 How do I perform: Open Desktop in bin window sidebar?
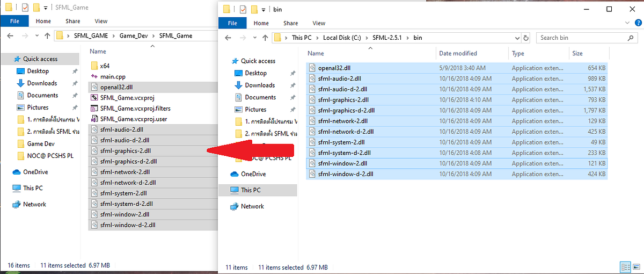pos(255,73)
